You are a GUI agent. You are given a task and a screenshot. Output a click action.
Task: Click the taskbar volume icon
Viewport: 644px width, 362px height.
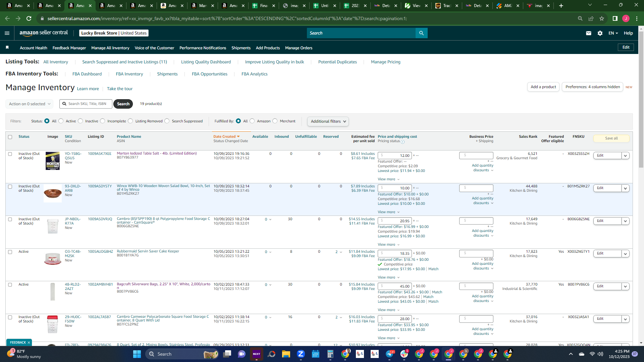coord(600,354)
